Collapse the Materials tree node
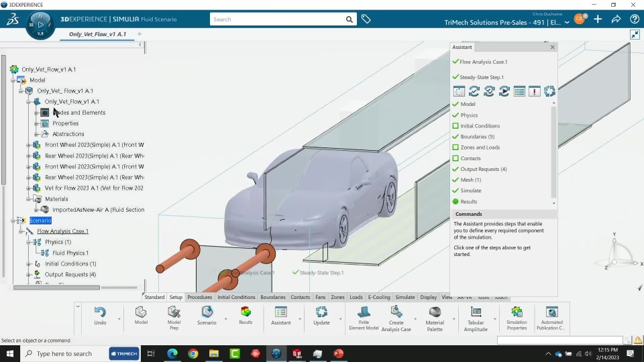Screen dimensions: 644x362 pos(29,199)
